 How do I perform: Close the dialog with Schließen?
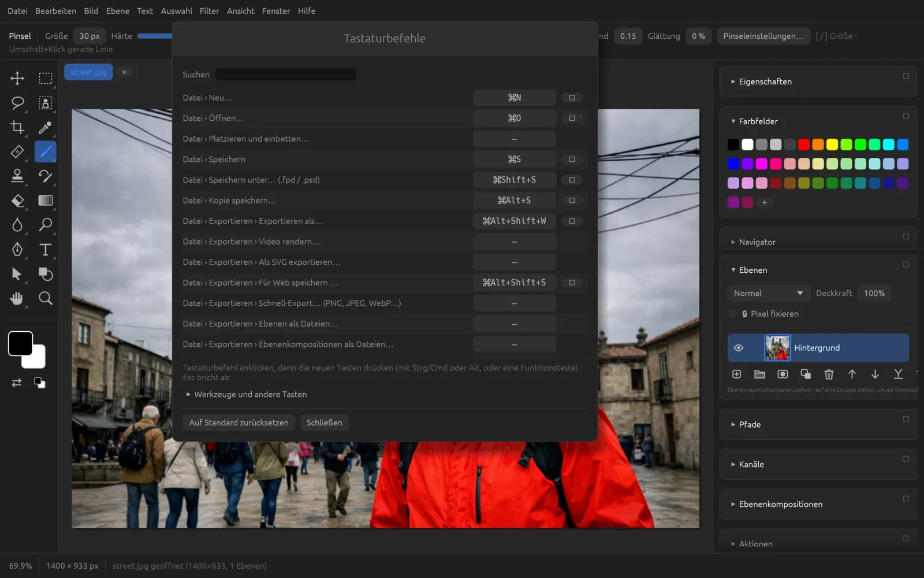(x=325, y=423)
